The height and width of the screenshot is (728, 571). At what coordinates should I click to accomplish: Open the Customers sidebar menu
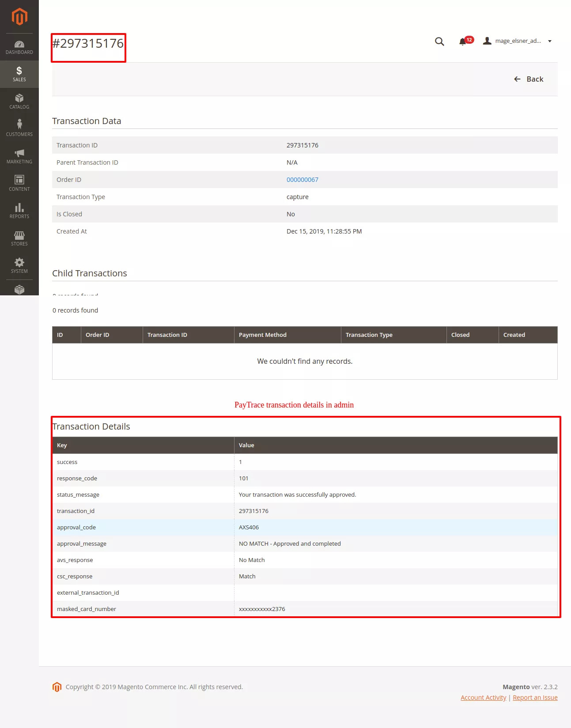coord(19,128)
